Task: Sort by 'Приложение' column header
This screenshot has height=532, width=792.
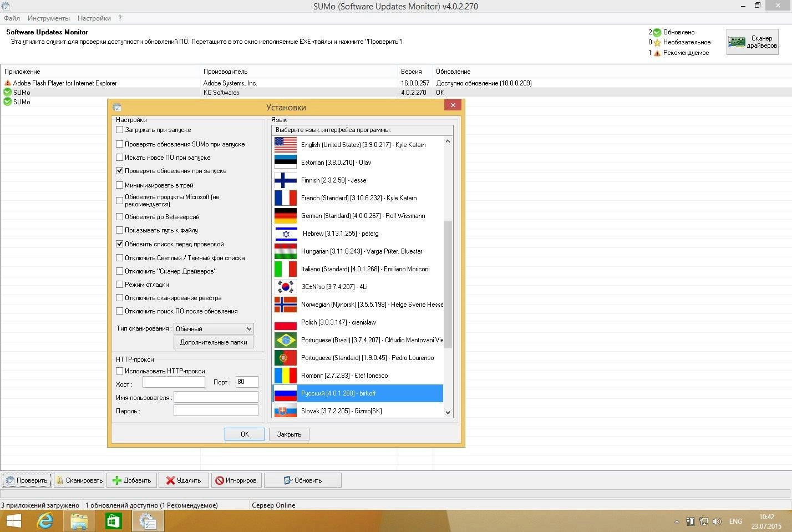Action: pyautogui.click(x=100, y=72)
